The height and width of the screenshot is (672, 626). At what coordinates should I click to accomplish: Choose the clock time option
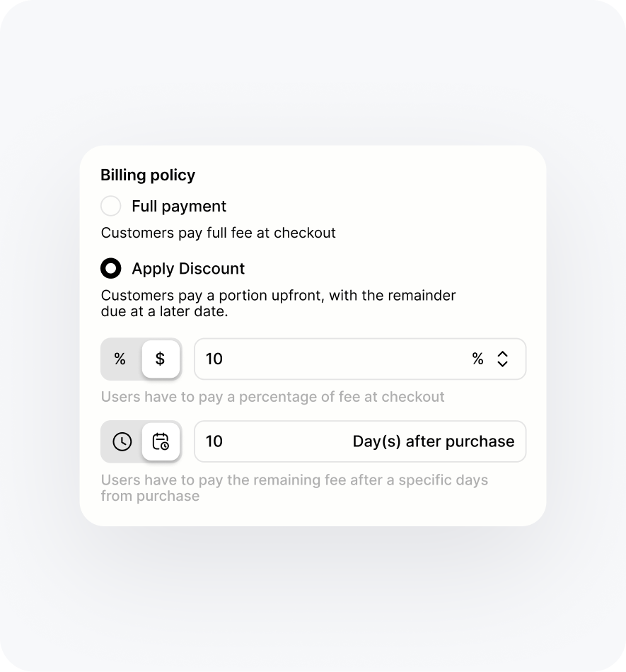[x=122, y=442]
